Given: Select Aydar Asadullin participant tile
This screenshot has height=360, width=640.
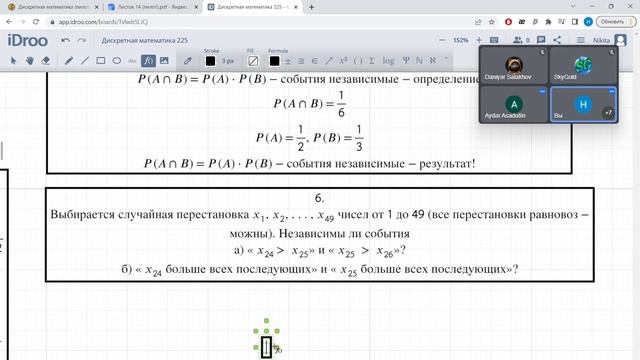Looking at the screenshot, I should point(513,104).
